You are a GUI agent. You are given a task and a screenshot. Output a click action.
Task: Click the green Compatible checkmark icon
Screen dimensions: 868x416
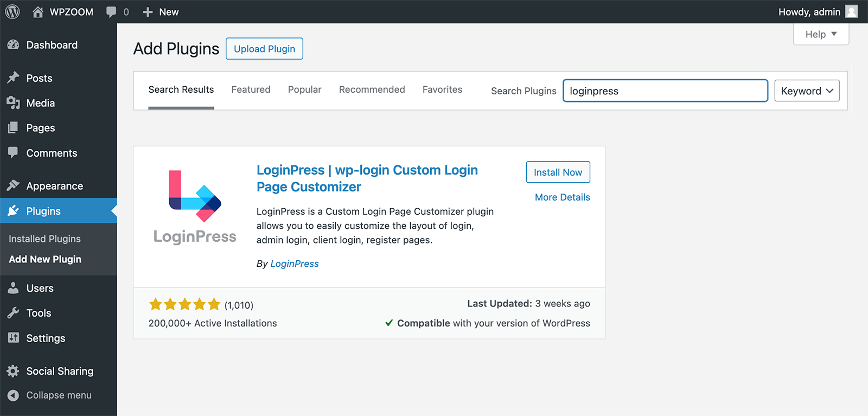tap(389, 323)
